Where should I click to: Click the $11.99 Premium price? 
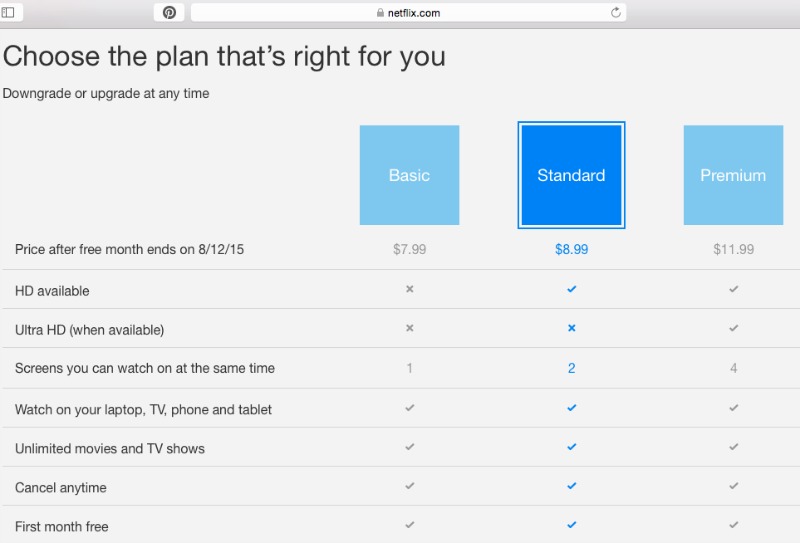(x=733, y=249)
